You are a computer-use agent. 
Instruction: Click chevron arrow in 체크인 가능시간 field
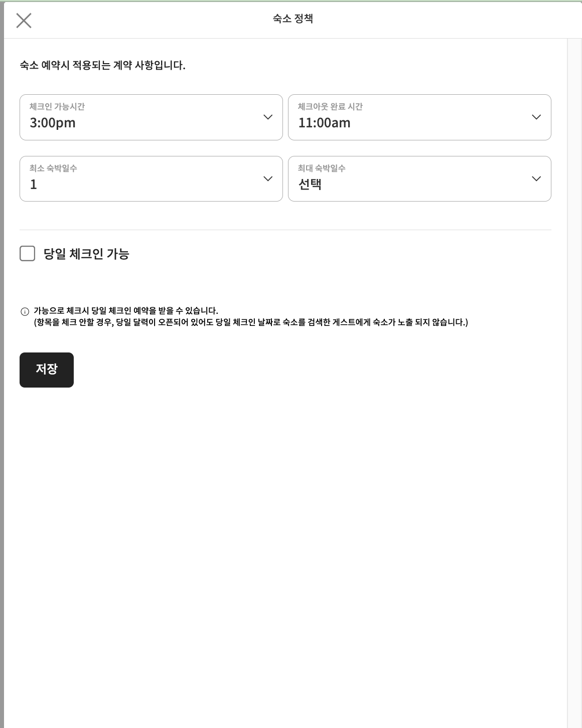point(268,117)
